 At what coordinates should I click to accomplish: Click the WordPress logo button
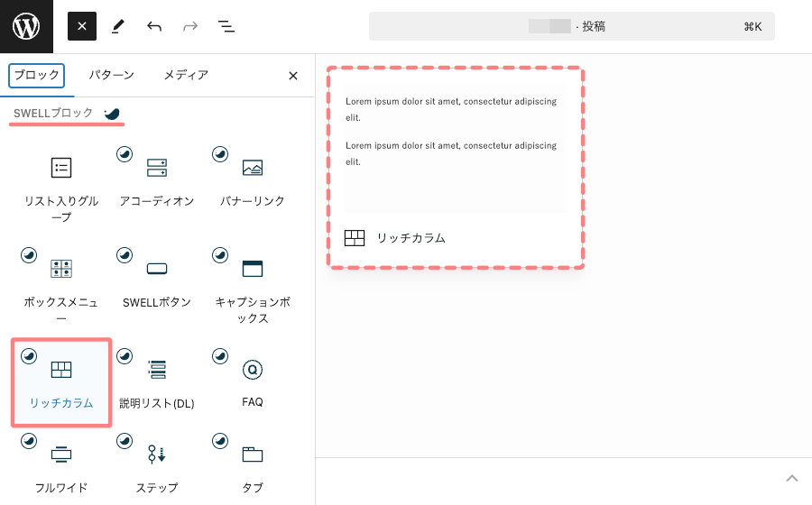[x=26, y=26]
